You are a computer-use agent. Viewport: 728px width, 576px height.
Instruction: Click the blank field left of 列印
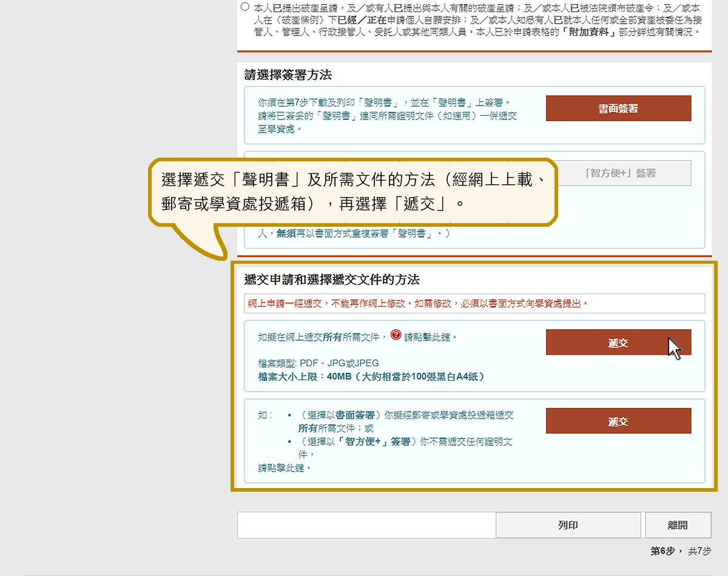pos(366,525)
